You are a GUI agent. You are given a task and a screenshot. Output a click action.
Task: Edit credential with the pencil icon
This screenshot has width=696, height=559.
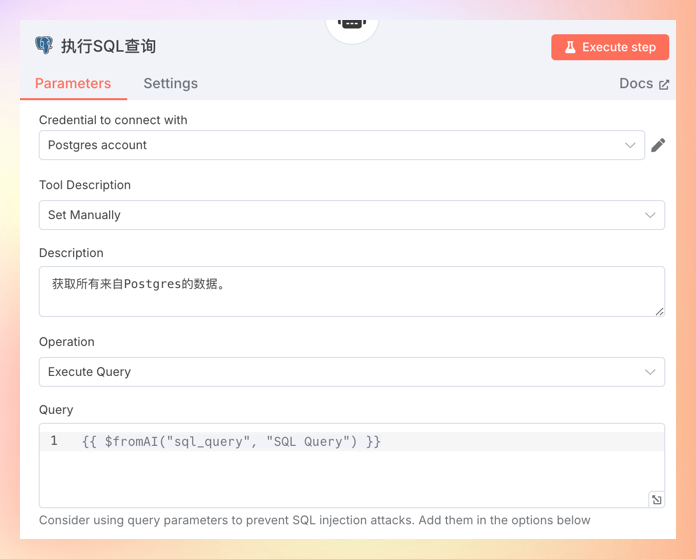(x=658, y=145)
